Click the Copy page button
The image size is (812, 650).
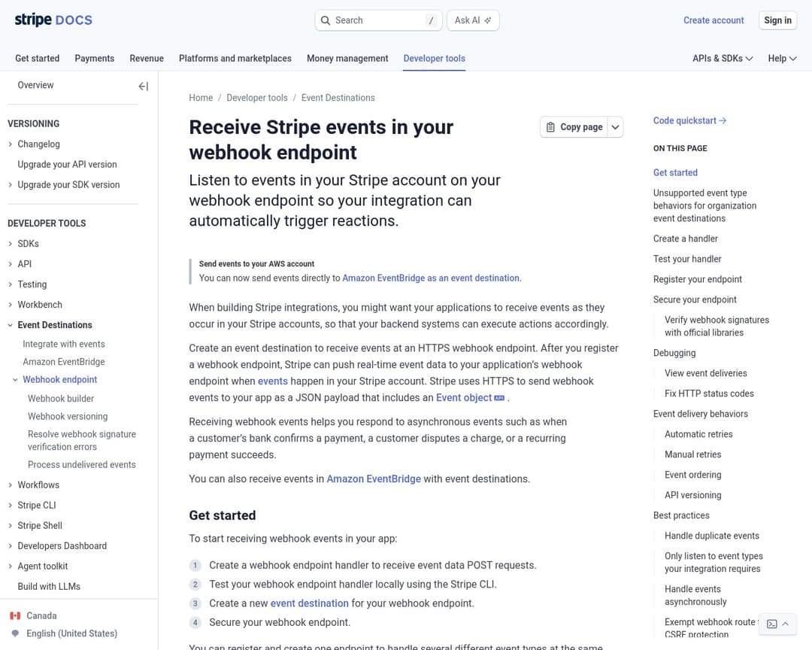pyautogui.click(x=574, y=127)
